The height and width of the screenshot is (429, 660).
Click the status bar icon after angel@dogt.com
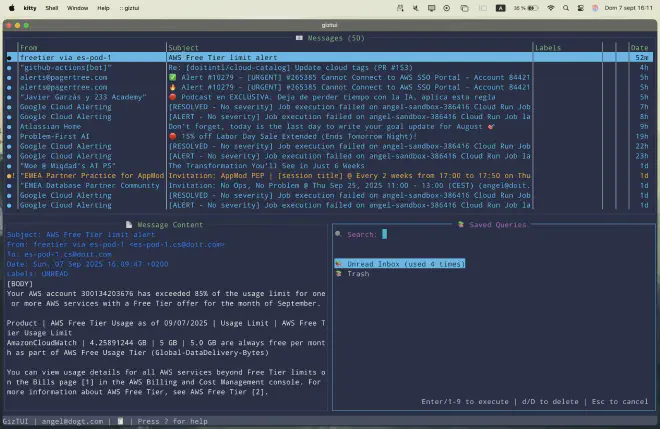(120, 421)
